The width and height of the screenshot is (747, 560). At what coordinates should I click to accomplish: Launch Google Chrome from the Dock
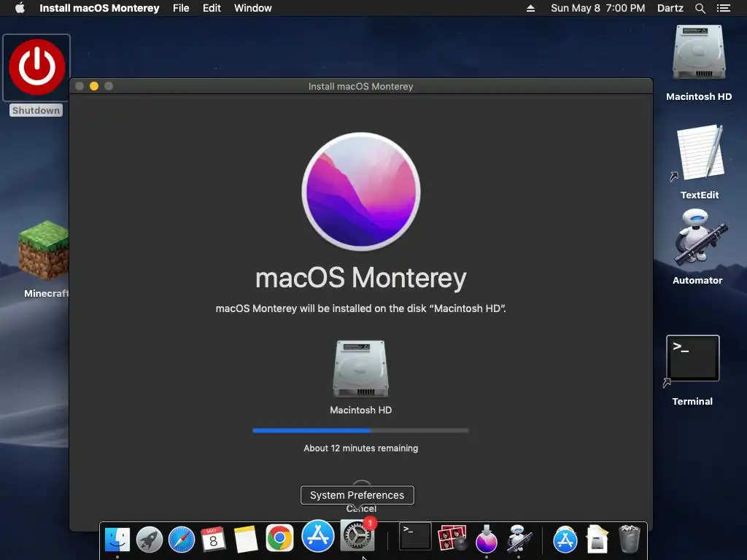point(279,538)
